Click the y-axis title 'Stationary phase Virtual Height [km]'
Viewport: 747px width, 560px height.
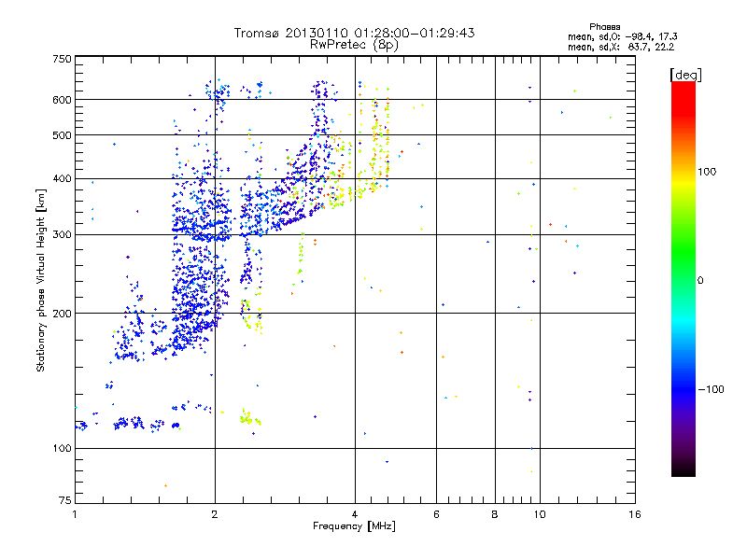tap(41, 280)
